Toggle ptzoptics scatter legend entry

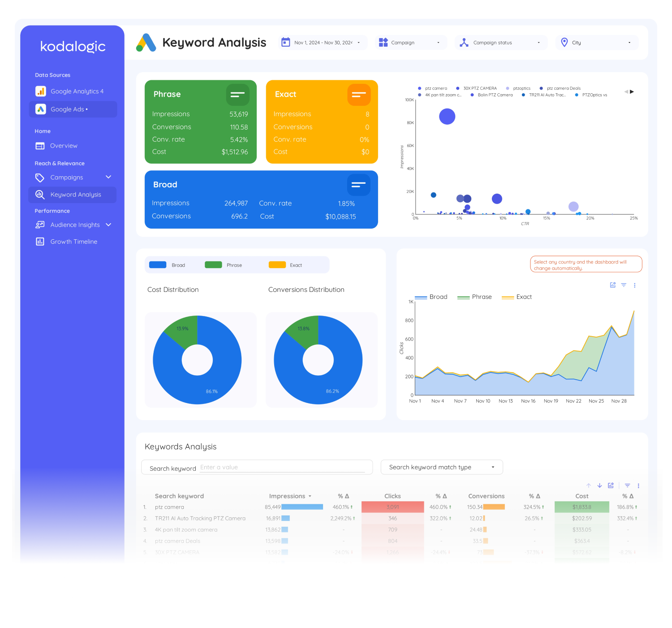pyautogui.click(x=518, y=88)
